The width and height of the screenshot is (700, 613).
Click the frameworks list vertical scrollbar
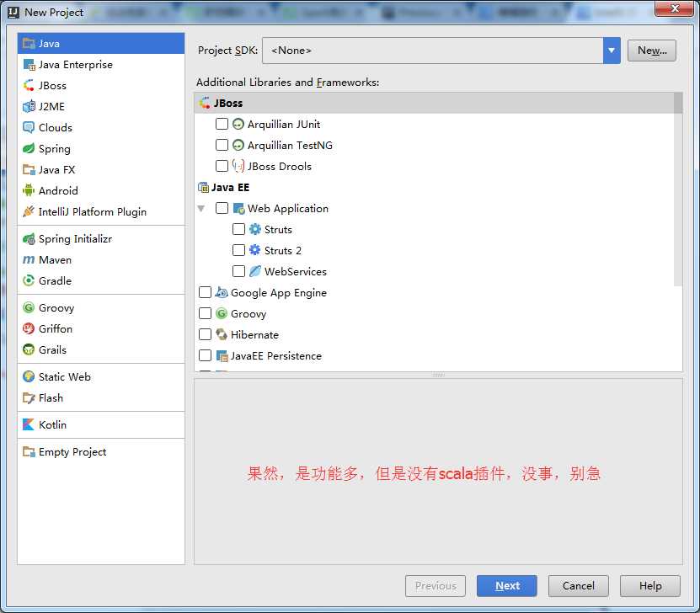(678, 189)
